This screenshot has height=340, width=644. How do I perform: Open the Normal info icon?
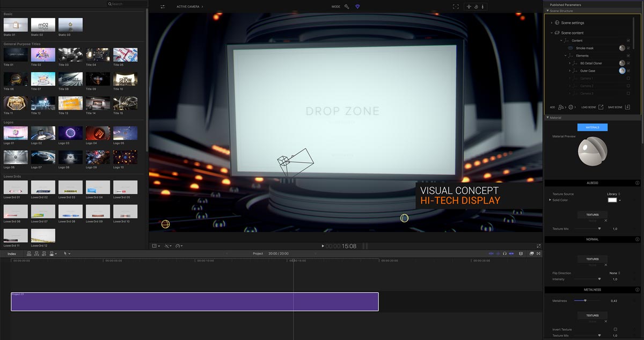(638, 239)
